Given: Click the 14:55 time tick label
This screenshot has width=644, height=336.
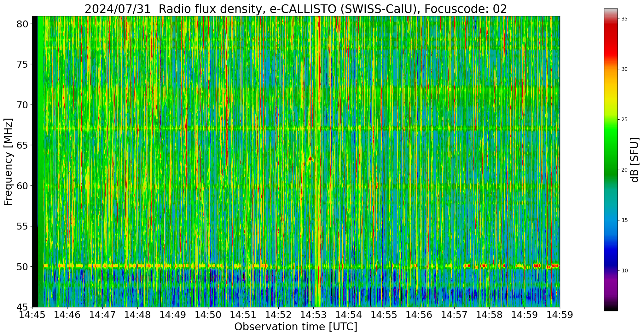Looking at the screenshot, I should [384, 315].
